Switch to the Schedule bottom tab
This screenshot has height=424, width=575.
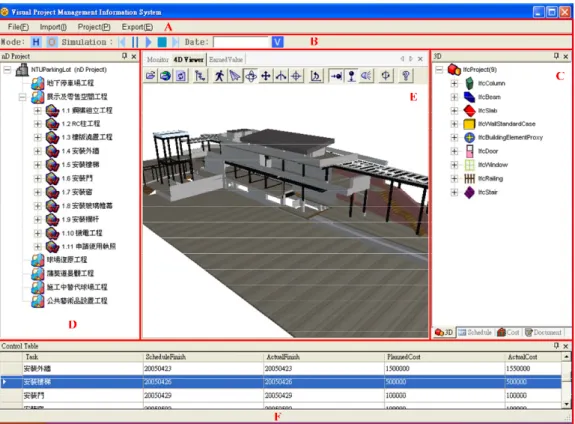click(x=475, y=332)
